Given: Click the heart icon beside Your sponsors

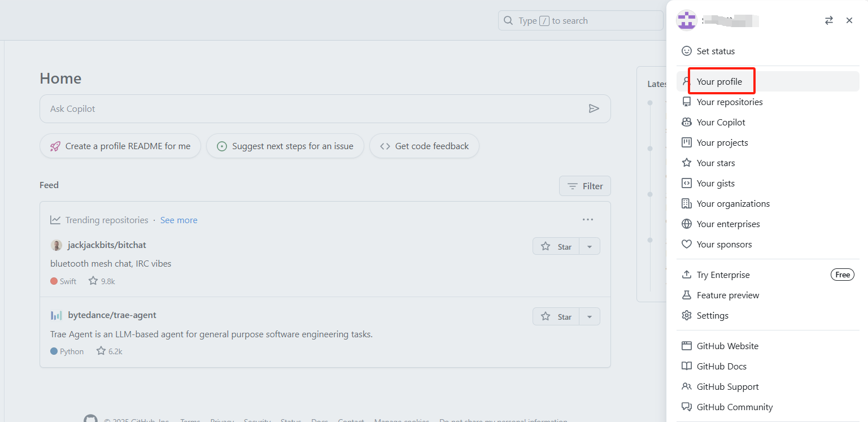Looking at the screenshot, I should coord(687,244).
